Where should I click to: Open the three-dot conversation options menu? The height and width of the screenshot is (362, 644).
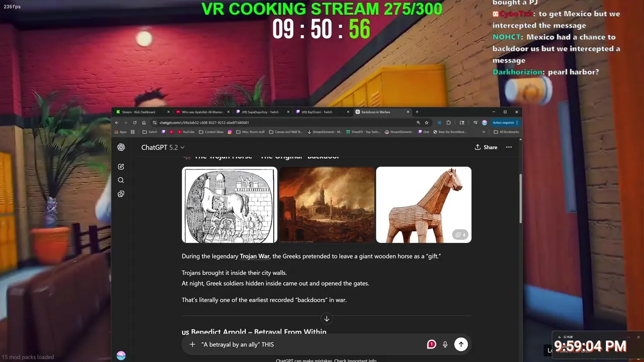(x=509, y=147)
